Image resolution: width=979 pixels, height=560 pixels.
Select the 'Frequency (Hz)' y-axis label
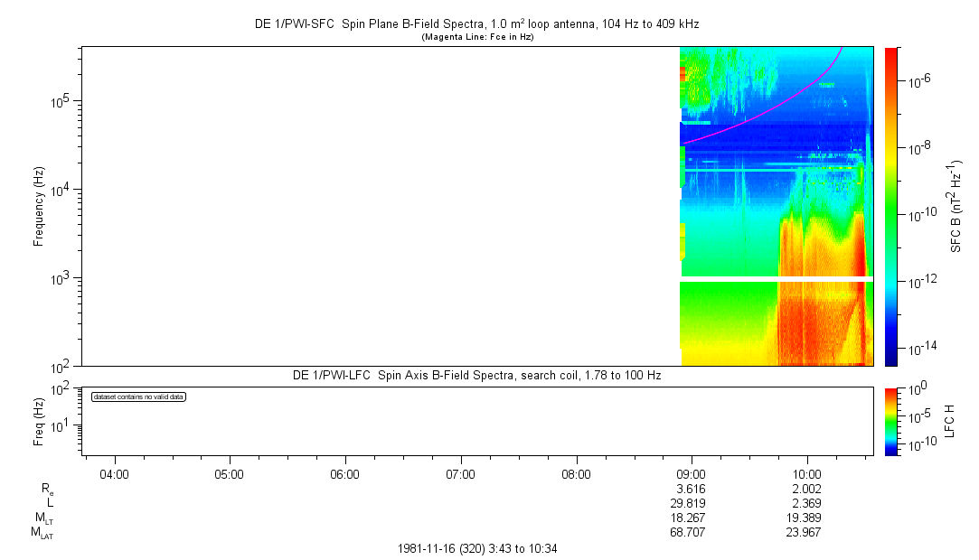(x=39, y=207)
